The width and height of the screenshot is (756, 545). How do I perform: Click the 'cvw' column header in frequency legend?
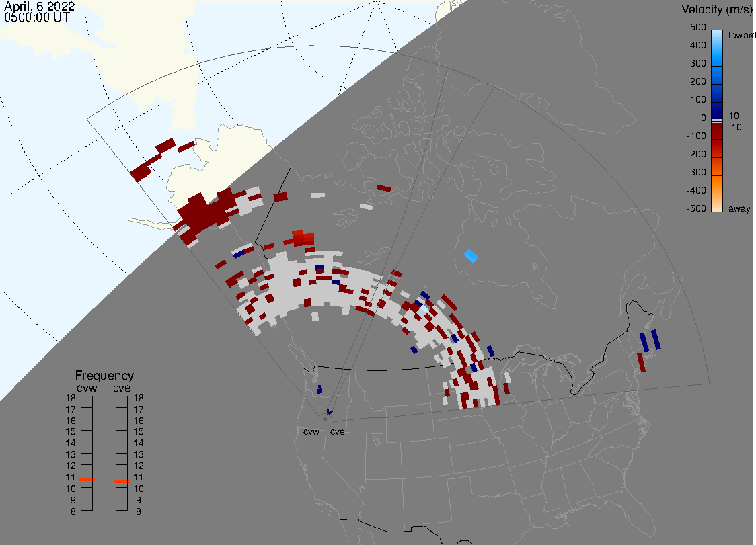click(87, 387)
